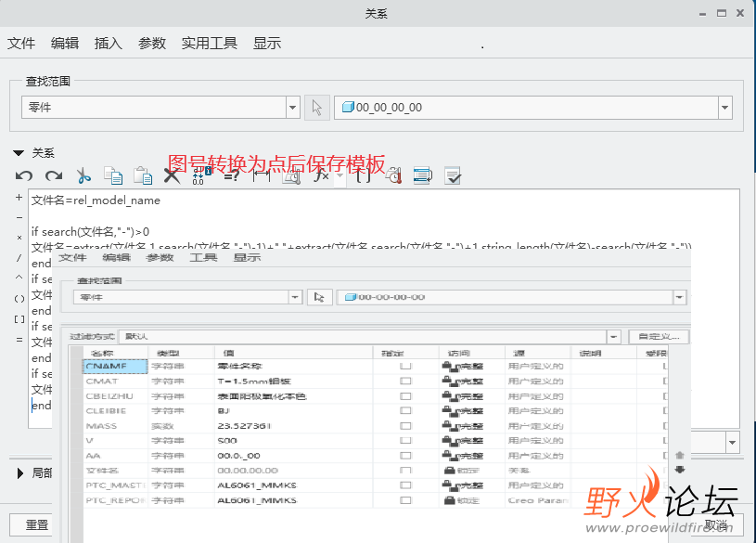Open the 零件 scope dropdown

tap(292, 107)
